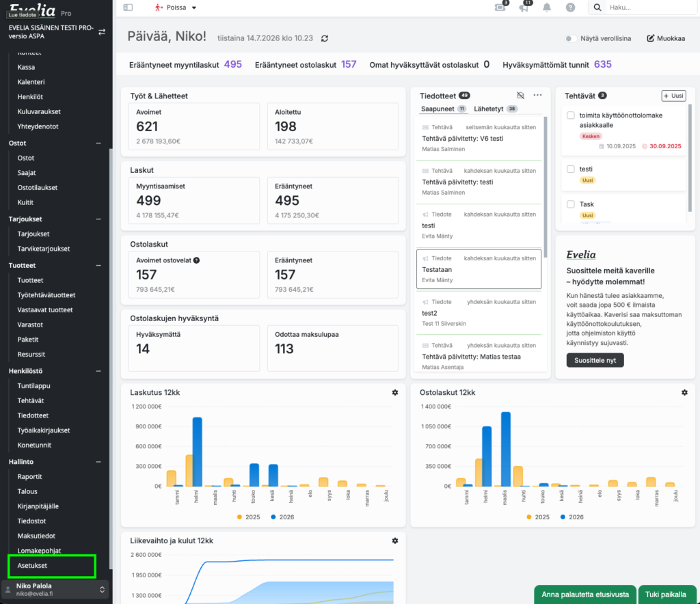Viewport: 700px width, 604px height.
Task: Collapse the Tuotteet sidebar section
Action: (x=98, y=265)
